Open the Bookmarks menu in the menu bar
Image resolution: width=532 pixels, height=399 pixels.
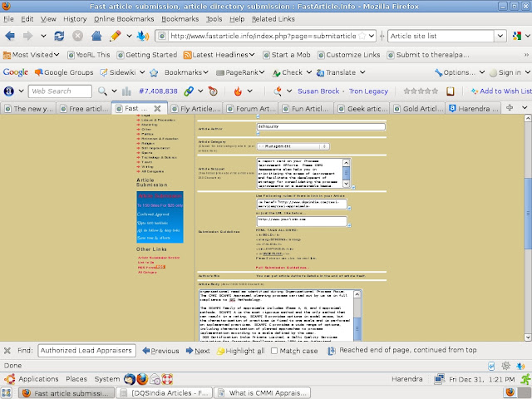point(180,18)
